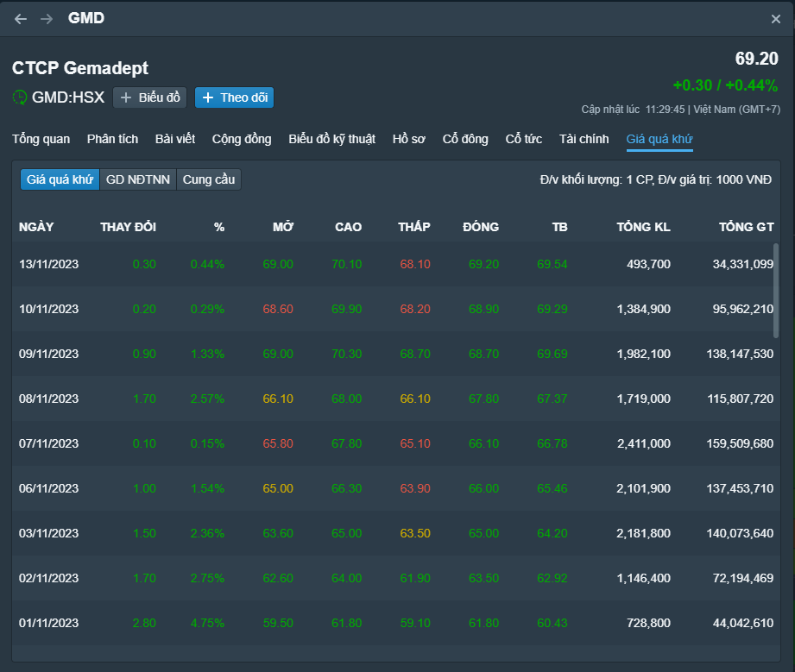
Task: Click the MỞ column header
Action: pyautogui.click(x=283, y=227)
